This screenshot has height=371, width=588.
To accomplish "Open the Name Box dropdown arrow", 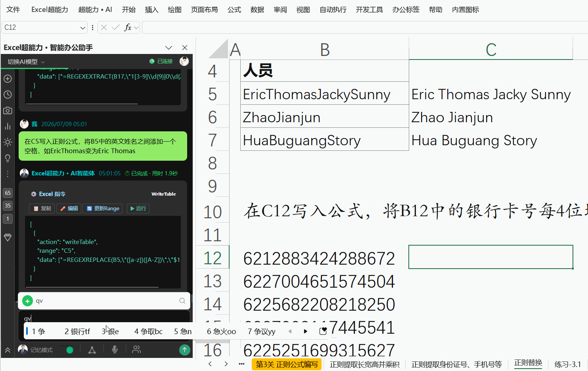I will click(x=82, y=27).
